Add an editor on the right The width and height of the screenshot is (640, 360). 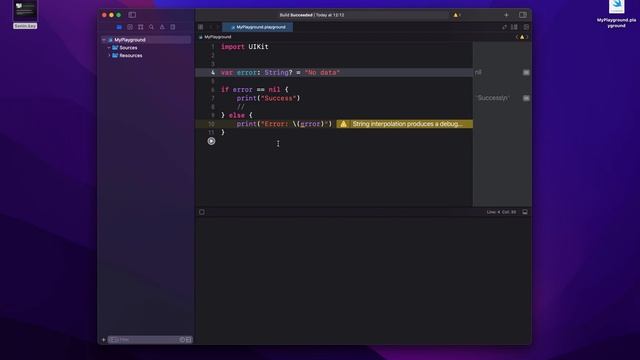coord(526,27)
